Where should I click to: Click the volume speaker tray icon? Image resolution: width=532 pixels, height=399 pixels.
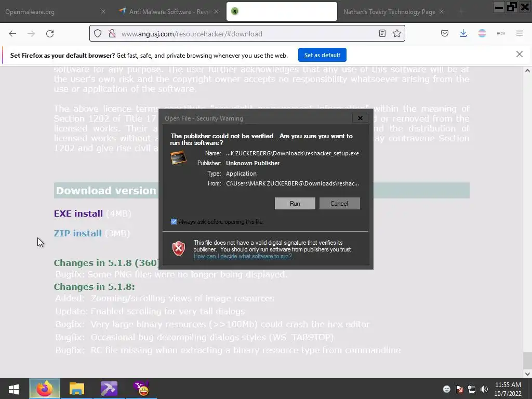[x=484, y=389]
